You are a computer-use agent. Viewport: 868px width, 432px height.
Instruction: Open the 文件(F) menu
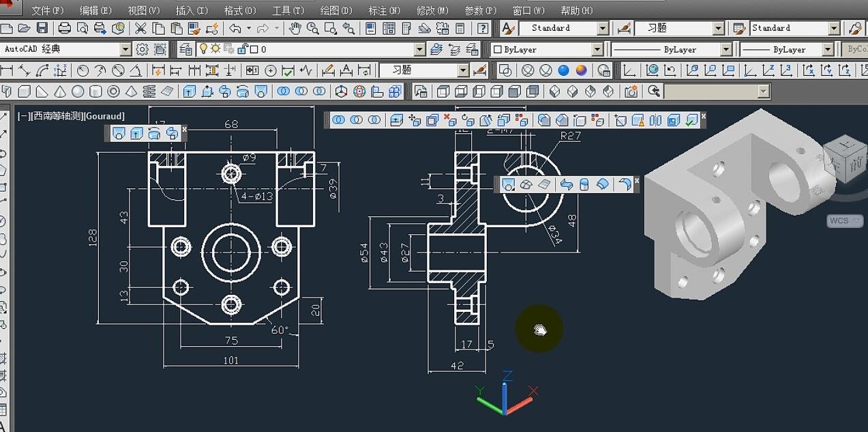pos(47,10)
